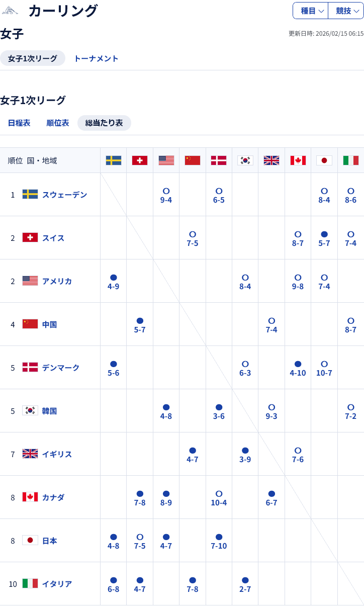Click South Korea flag in the column header
The image size is (364, 611).
pos(245,160)
